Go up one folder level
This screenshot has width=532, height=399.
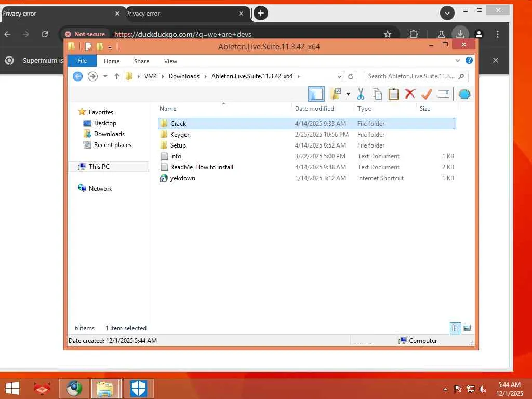coord(117,76)
